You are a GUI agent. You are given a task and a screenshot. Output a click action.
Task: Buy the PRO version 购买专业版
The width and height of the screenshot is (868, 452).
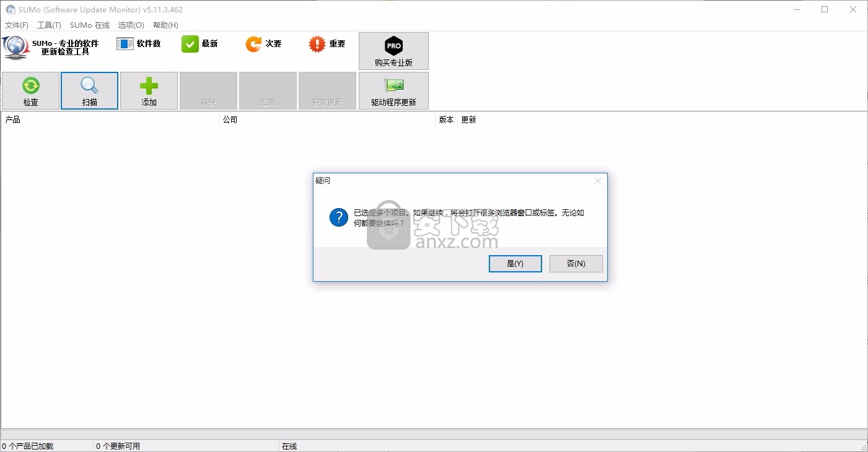click(x=393, y=51)
